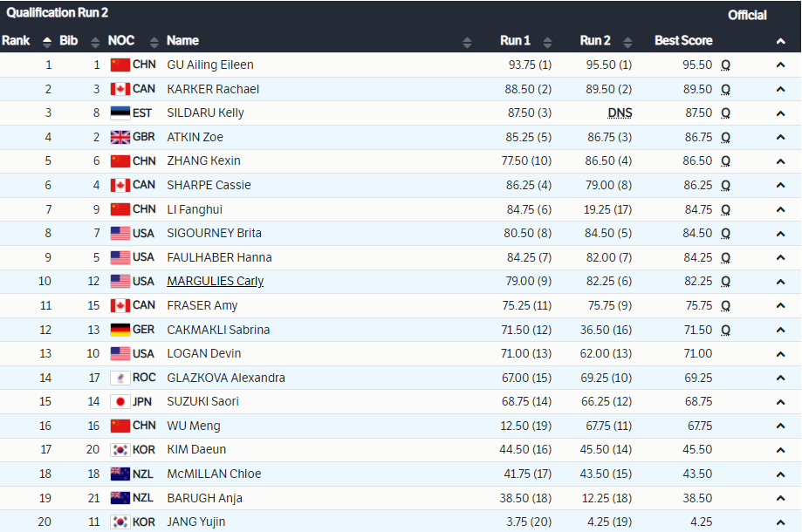Open MARGULIES Carly athlete link
The image size is (802, 532).
[x=215, y=281]
